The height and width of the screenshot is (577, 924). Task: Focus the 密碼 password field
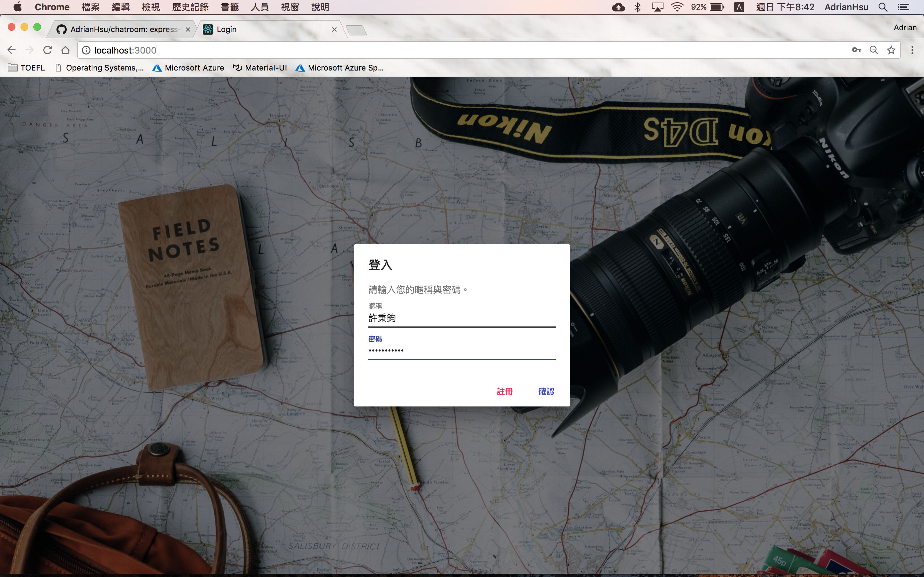tap(461, 350)
